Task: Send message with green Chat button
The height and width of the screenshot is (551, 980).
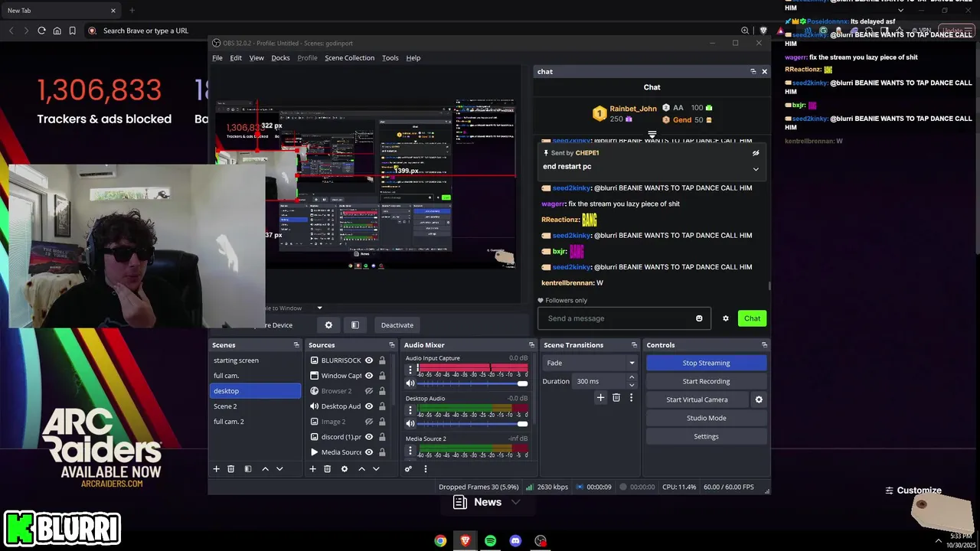Action: click(x=752, y=318)
